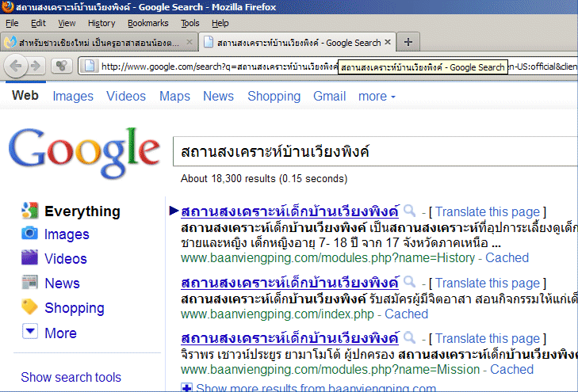
Task: Select News text link in left sidebar
Action: click(x=62, y=284)
